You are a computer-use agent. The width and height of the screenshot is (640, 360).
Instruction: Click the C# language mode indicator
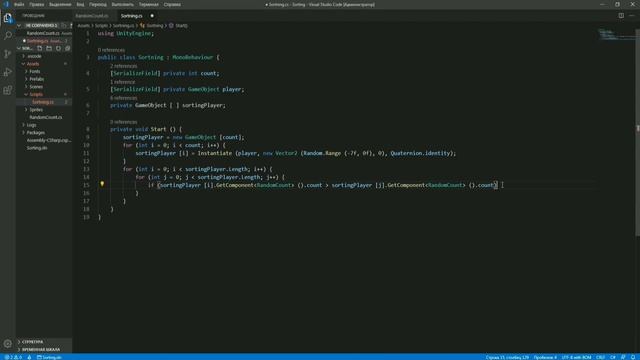(x=613, y=357)
